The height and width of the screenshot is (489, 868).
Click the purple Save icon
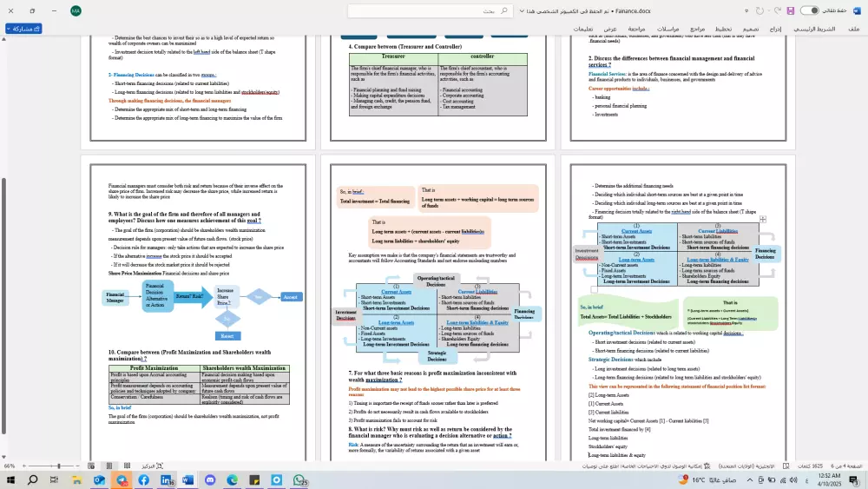pos(791,10)
